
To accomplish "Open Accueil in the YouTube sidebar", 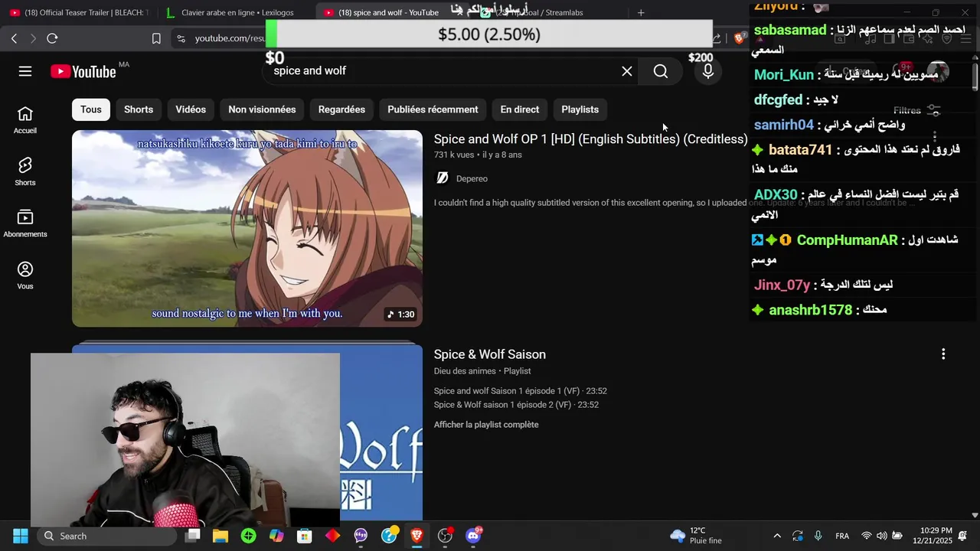I will coord(25,120).
